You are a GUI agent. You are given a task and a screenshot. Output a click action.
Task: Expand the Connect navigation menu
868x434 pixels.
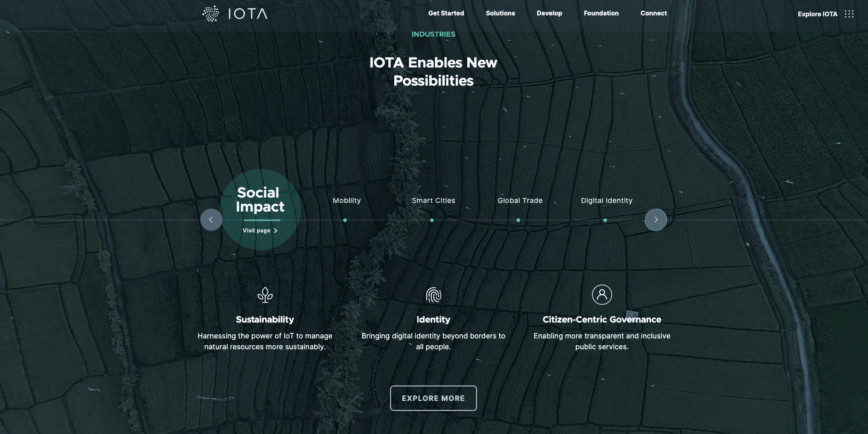click(x=653, y=13)
